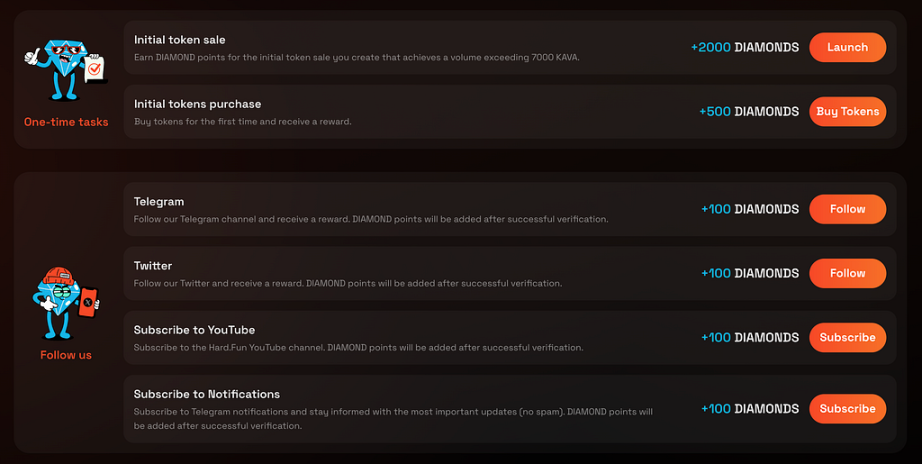Click the +500 DIAMONDS reward text
Viewport: 922px width, 464px height.
point(749,111)
